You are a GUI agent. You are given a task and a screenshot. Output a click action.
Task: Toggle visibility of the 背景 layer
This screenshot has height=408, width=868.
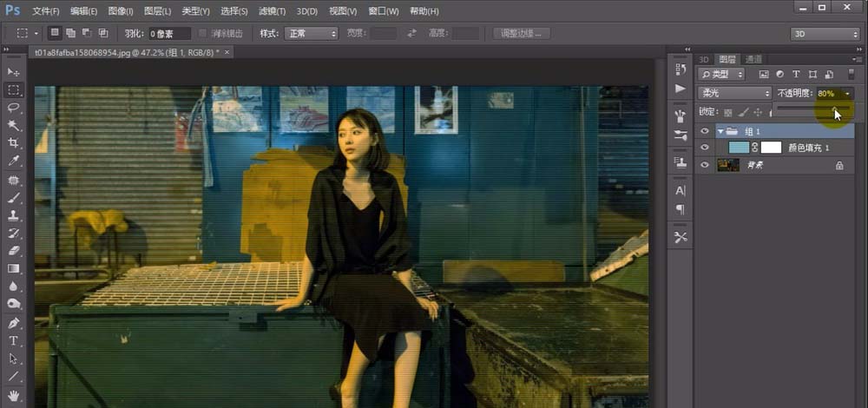(705, 165)
